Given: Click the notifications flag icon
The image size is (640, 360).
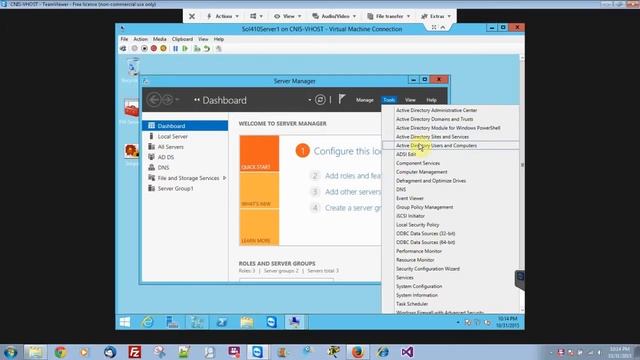Looking at the screenshot, I should pyautogui.click(x=342, y=99).
